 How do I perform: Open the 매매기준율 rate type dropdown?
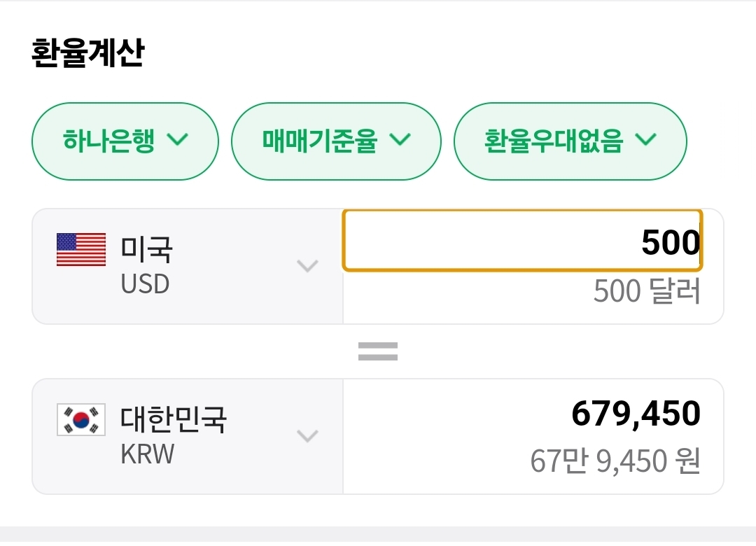click(x=336, y=141)
